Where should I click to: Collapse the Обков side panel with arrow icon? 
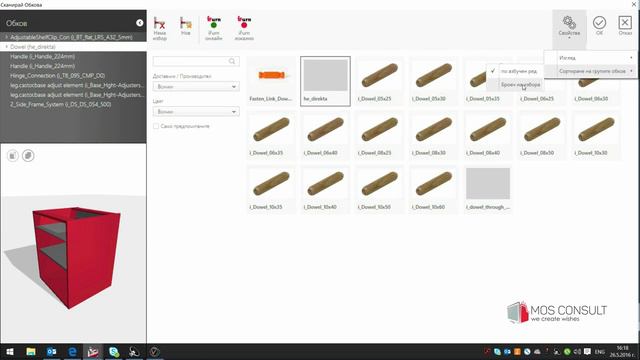pyautogui.click(x=140, y=23)
